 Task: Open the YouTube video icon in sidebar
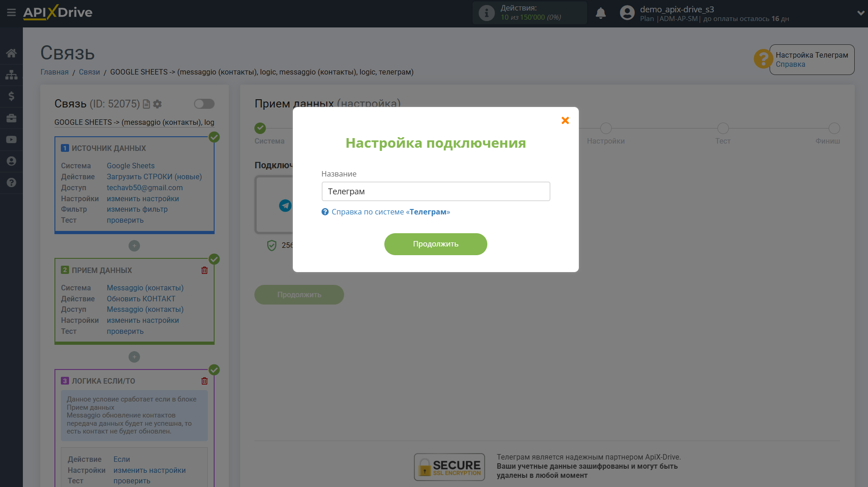11,139
